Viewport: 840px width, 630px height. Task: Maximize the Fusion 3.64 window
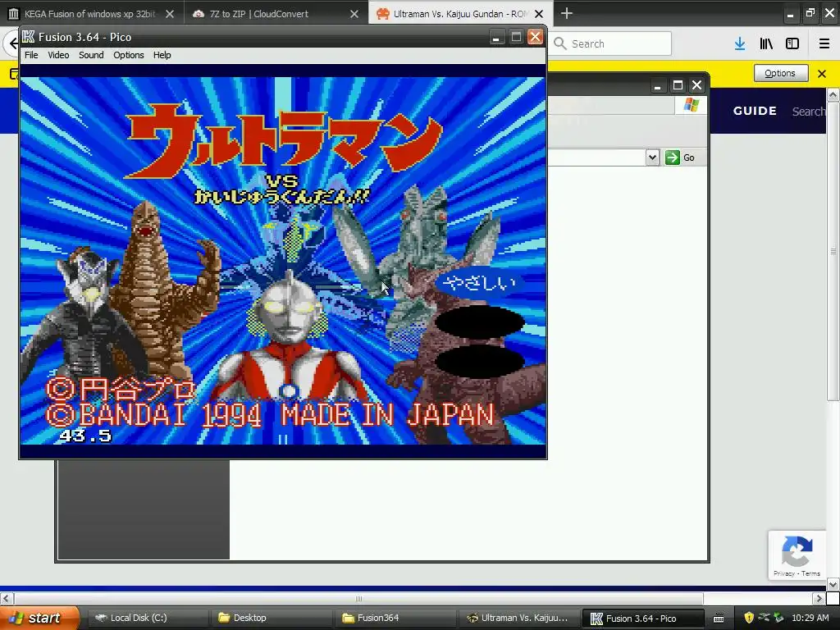tap(515, 37)
